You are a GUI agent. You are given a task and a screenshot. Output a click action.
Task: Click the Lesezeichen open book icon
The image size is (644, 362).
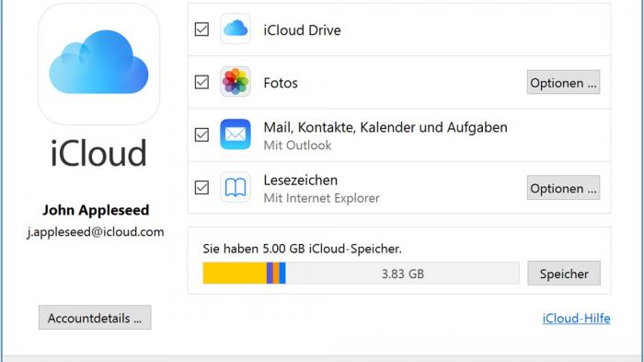pyautogui.click(x=236, y=187)
